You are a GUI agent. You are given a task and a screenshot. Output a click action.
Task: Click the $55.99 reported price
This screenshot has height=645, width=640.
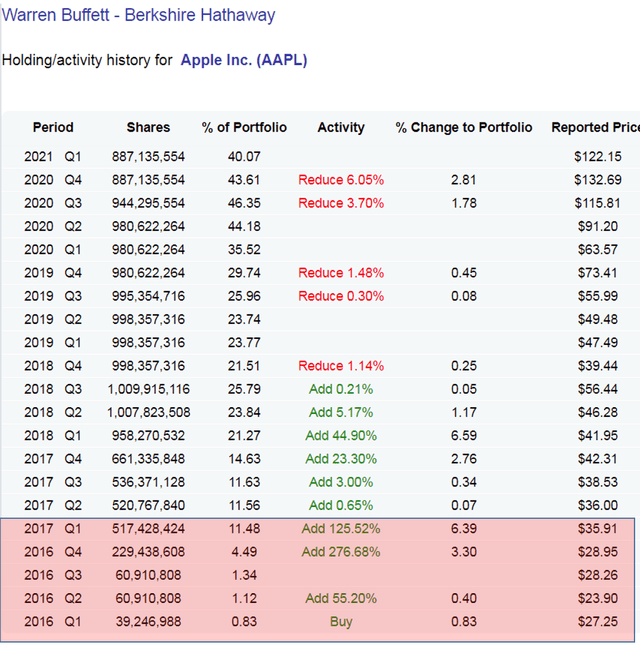pos(598,296)
